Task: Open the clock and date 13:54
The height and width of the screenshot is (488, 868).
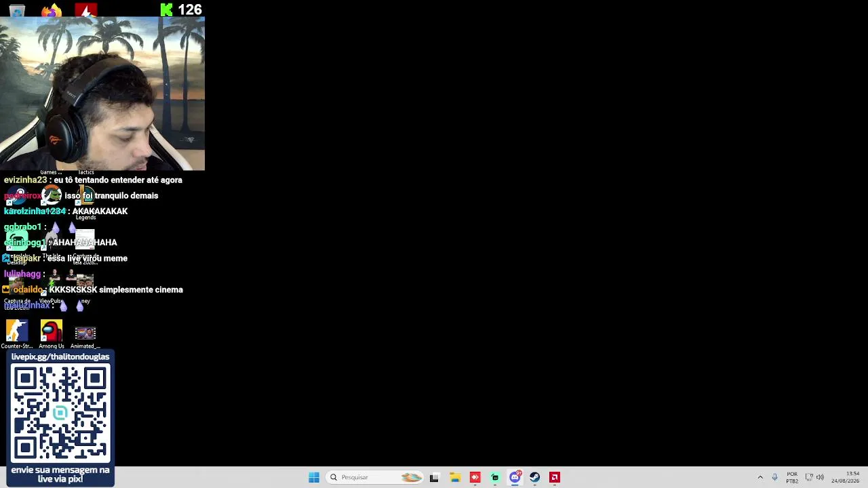Action: pos(846,477)
